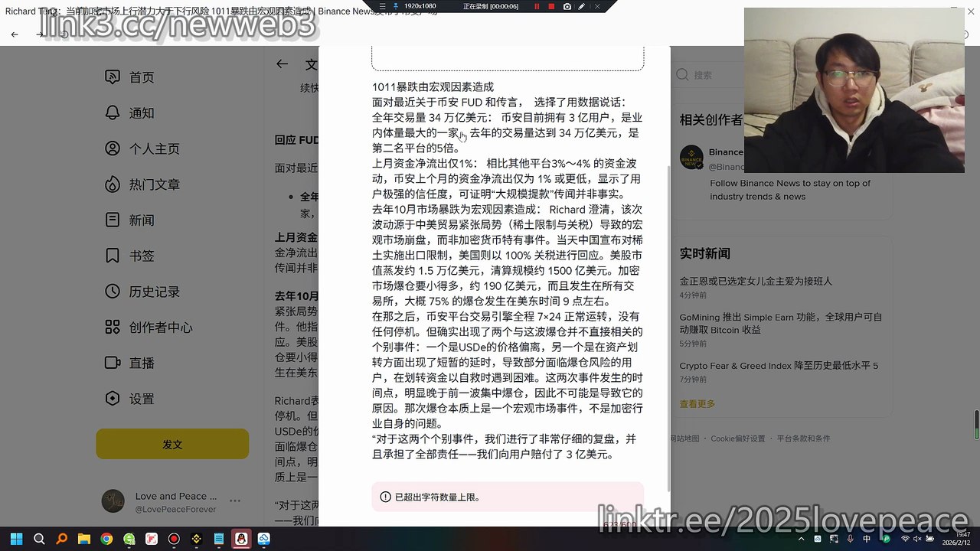980x551 pixels.
Task: Open the blue notepad app in taskbar
Action: pos(219,540)
